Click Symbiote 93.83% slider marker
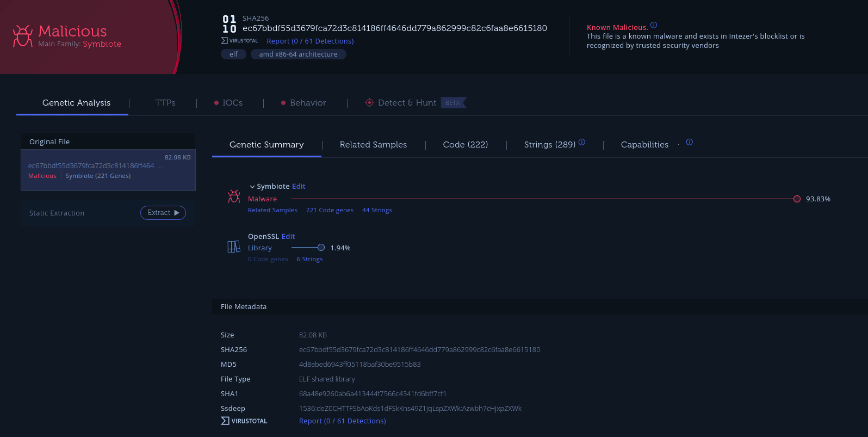 (x=797, y=199)
